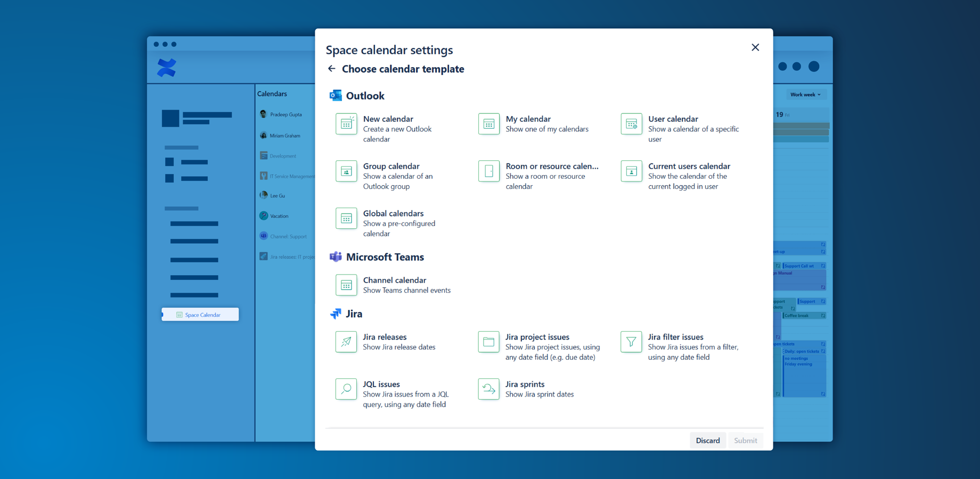Close the Space calendar settings dialog

755,47
